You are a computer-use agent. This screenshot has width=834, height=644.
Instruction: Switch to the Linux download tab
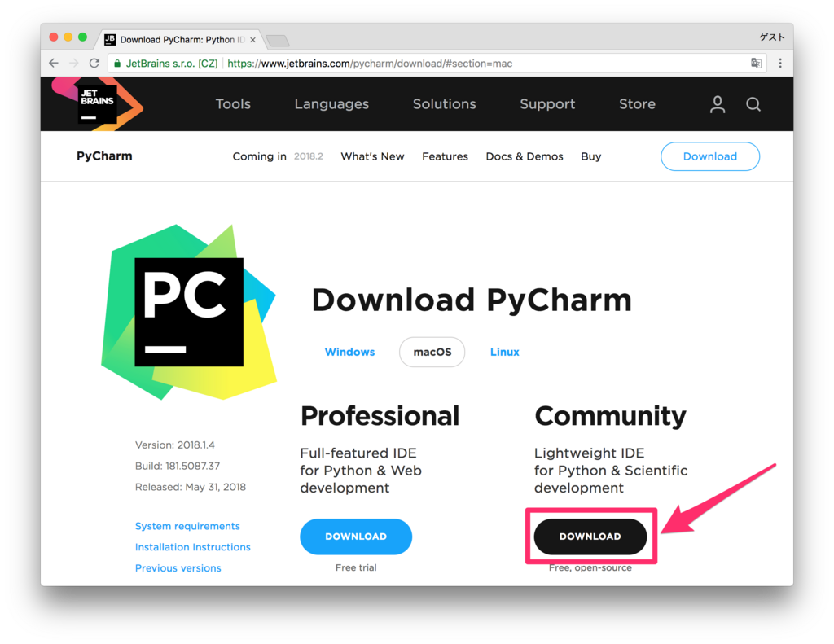(x=504, y=352)
